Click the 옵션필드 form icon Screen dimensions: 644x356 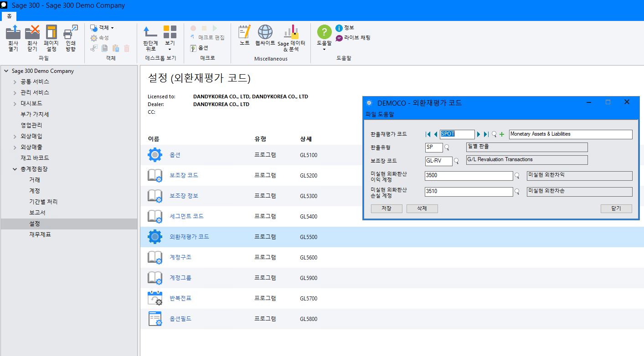coord(155,319)
